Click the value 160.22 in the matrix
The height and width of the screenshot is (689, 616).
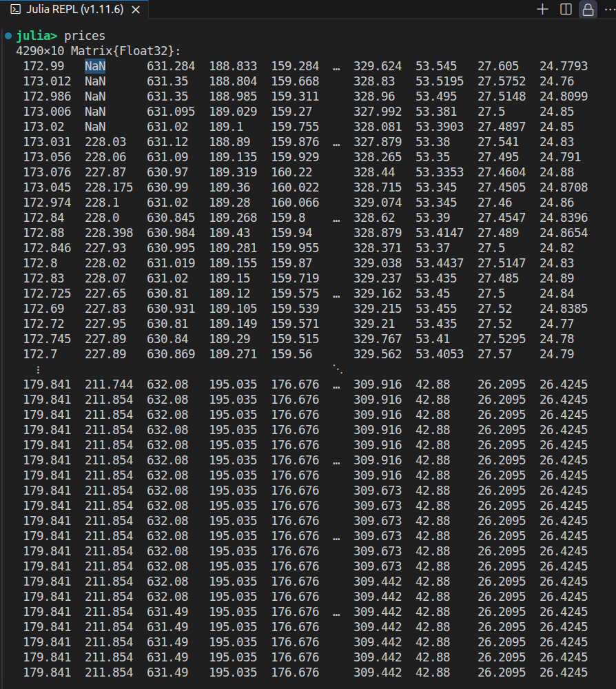(x=291, y=172)
